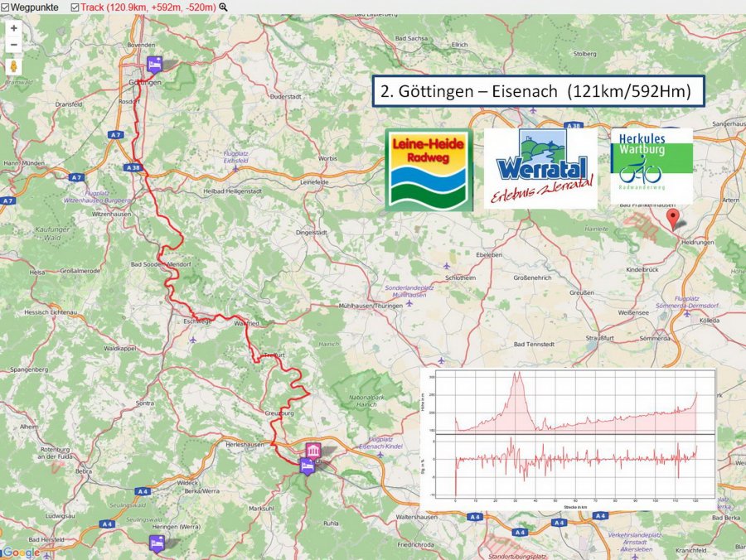Click the Leinefelde town label
The width and height of the screenshot is (746, 560).
tap(314, 182)
